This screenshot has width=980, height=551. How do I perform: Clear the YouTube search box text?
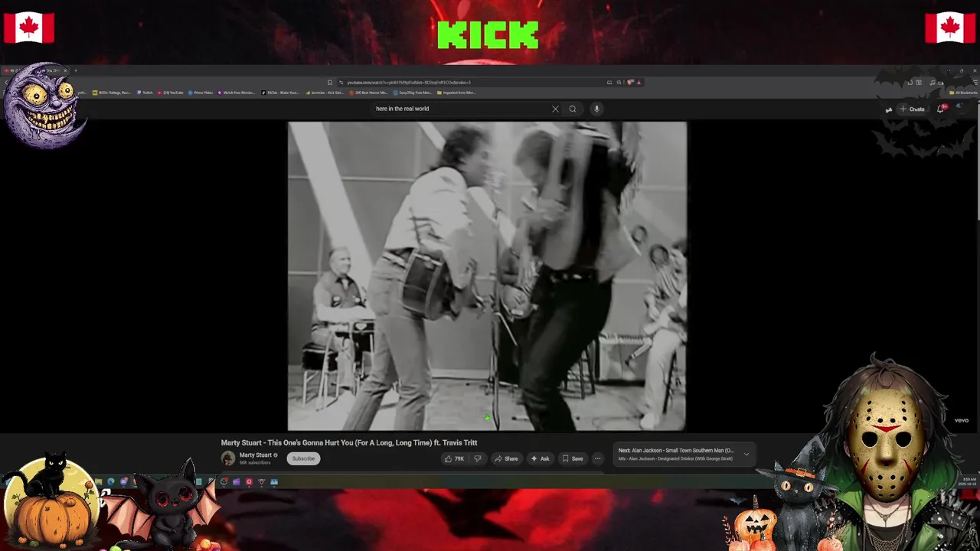tap(555, 109)
